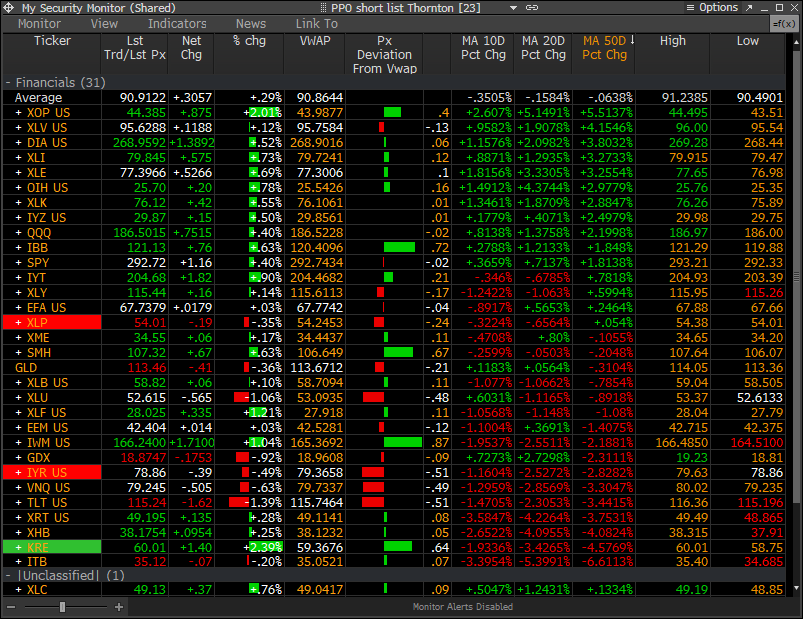Open the Options menu

(713, 8)
